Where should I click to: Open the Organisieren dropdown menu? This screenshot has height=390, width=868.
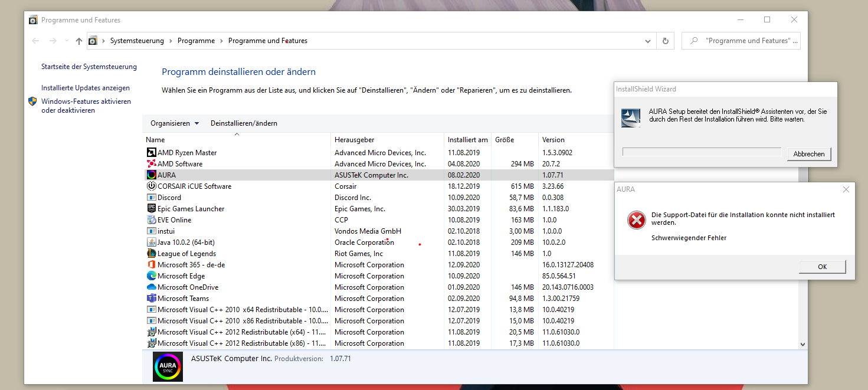[175, 123]
